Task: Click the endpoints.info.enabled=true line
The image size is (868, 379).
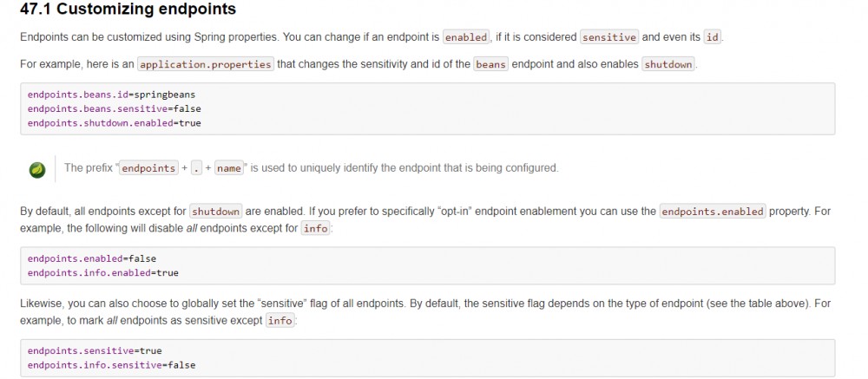Action: [102, 272]
